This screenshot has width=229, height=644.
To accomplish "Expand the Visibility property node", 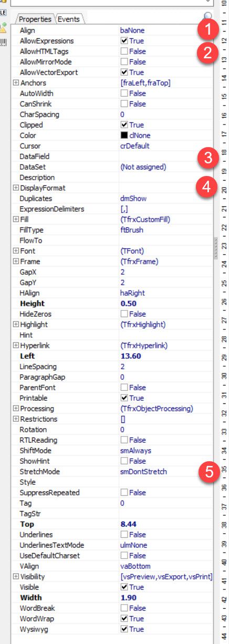I will (16, 577).
